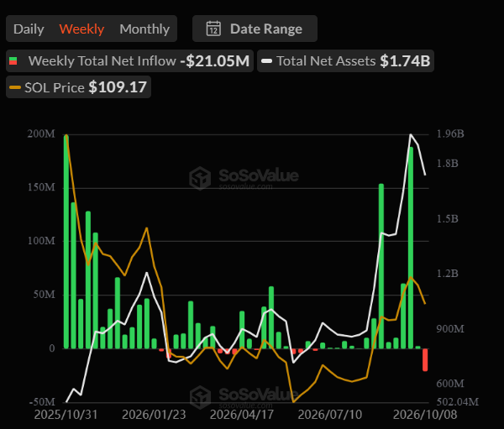Screen dimensions: 504x429
Task: Click the $1.74B net assets value
Action: point(405,60)
